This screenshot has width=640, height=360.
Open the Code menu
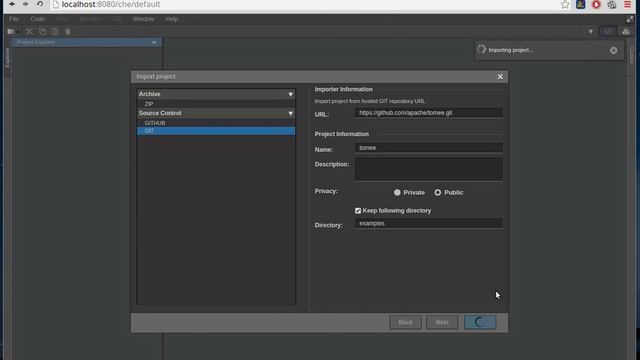pyautogui.click(x=38, y=19)
